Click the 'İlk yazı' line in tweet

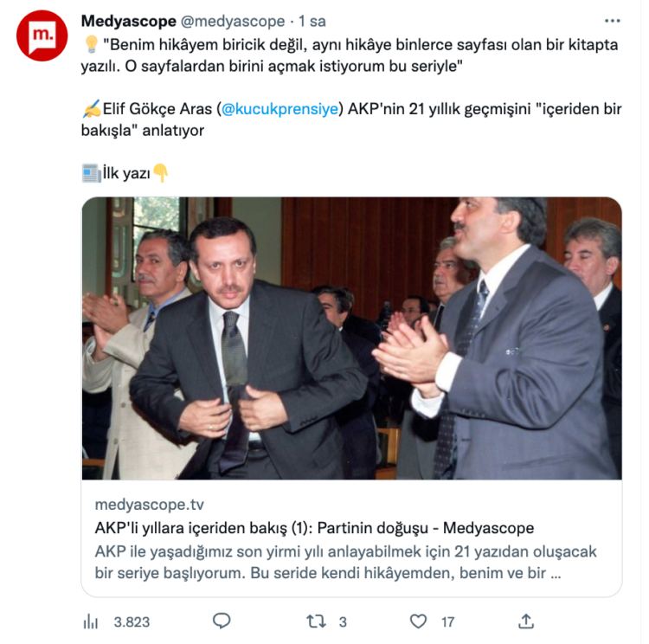pos(125,173)
